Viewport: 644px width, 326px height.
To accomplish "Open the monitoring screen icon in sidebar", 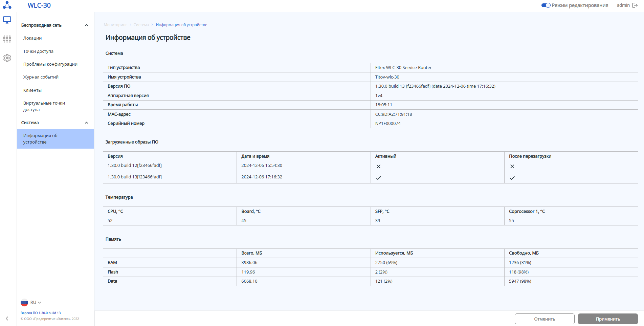I will coord(7,20).
